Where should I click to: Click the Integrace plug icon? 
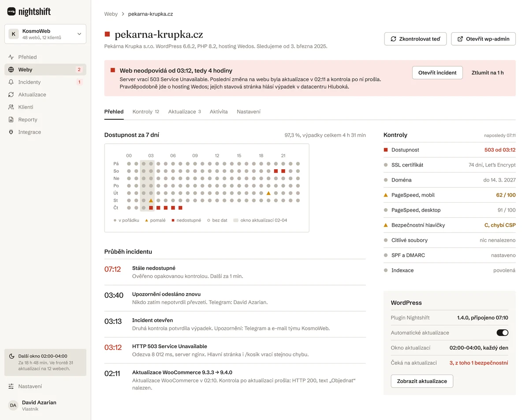[11, 132]
